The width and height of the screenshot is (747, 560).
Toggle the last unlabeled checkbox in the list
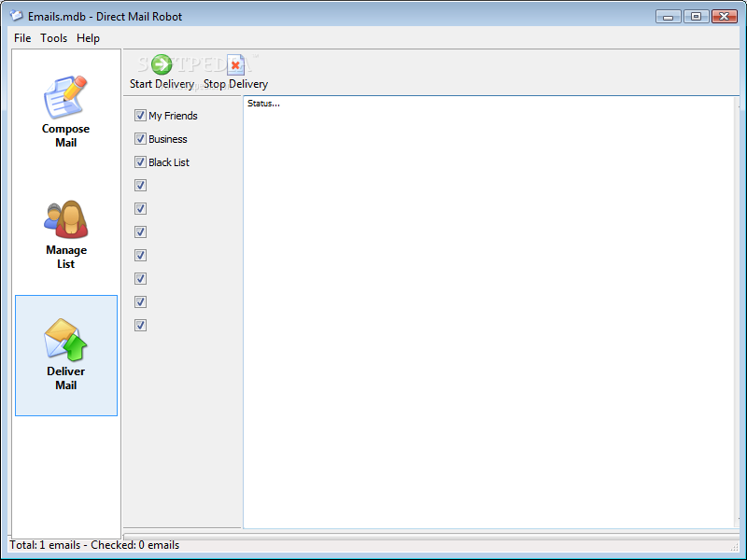tap(140, 325)
